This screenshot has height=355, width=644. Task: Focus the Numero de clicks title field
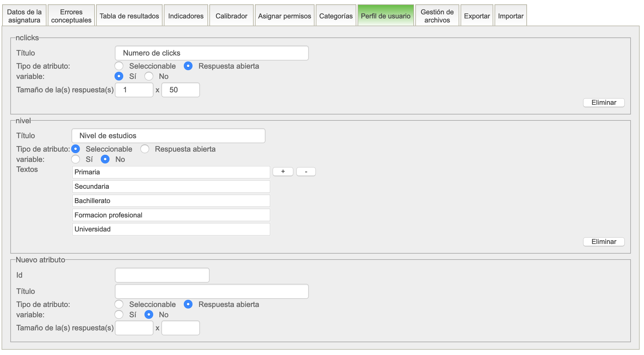pos(212,53)
